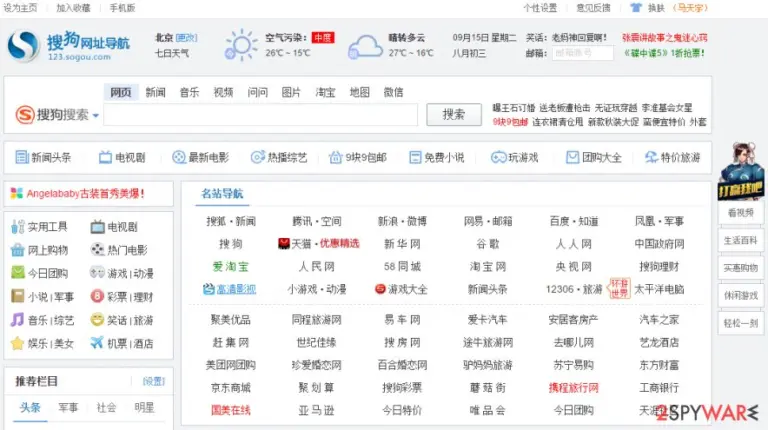Viewport: 768px width, 430px height.
Task: Open the 团购大全 icon
Action: click(x=572, y=157)
